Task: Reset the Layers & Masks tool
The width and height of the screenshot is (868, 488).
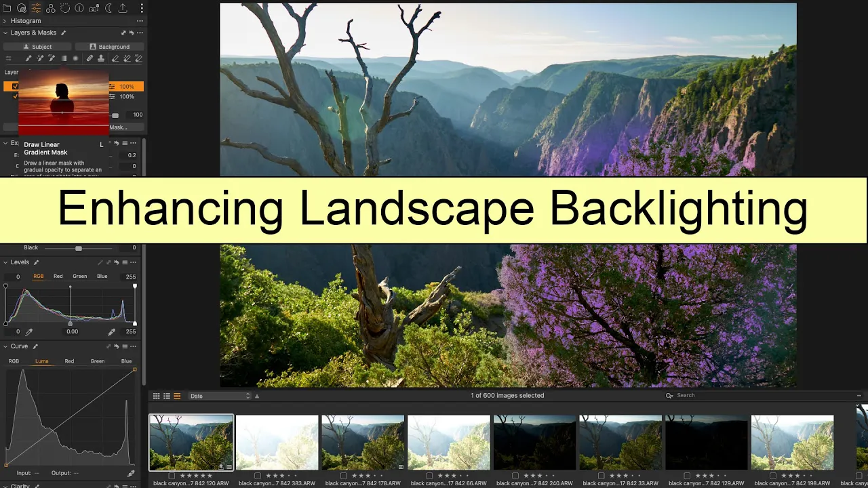Action: (131, 33)
